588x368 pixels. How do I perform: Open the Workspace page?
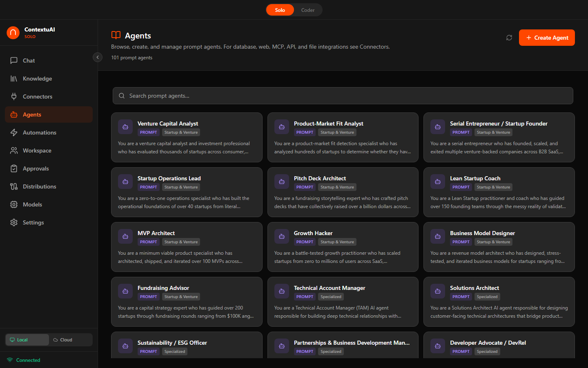pyautogui.click(x=49, y=150)
